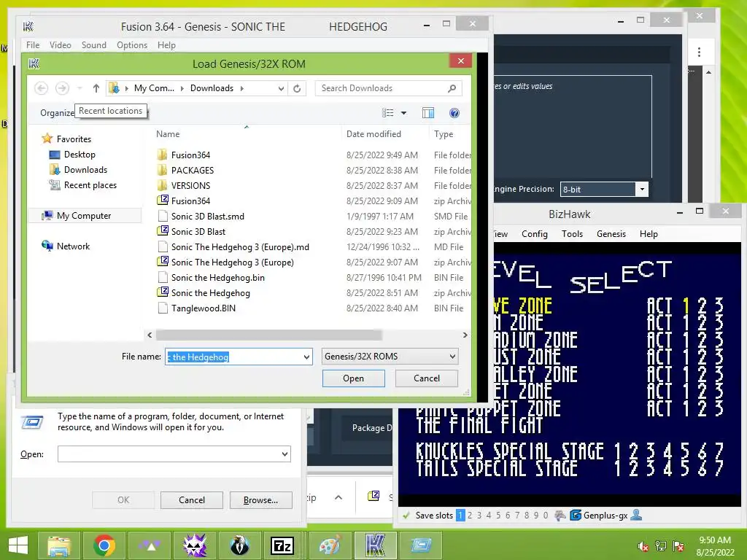Click the breadcrumb arrow after Downloads
Screen dimensions: 747x560
[x=242, y=88]
